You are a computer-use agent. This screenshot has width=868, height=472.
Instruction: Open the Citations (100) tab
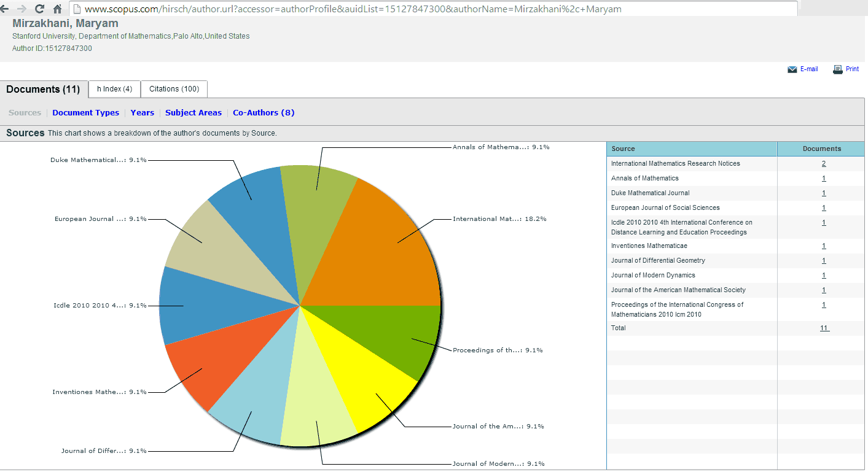[174, 89]
